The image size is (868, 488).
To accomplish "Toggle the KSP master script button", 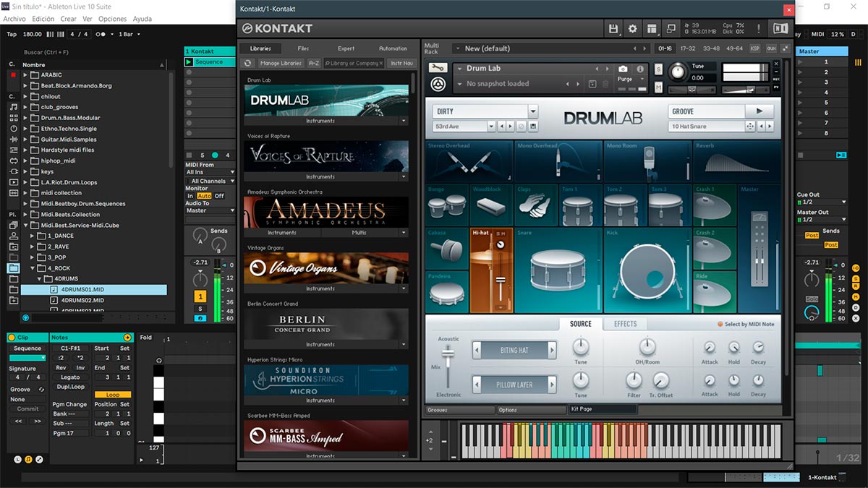I will [x=755, y=48].
